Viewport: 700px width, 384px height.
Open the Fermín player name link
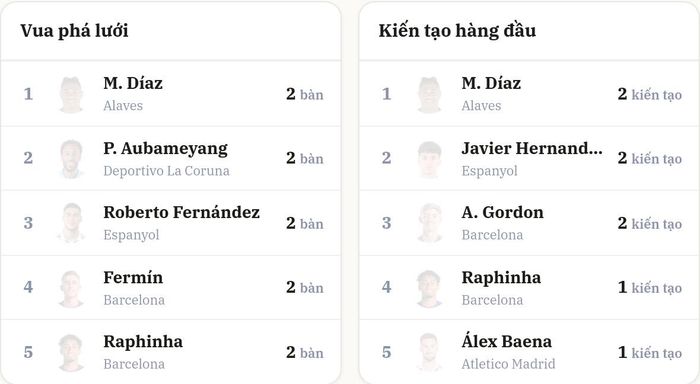coord(133,277)
